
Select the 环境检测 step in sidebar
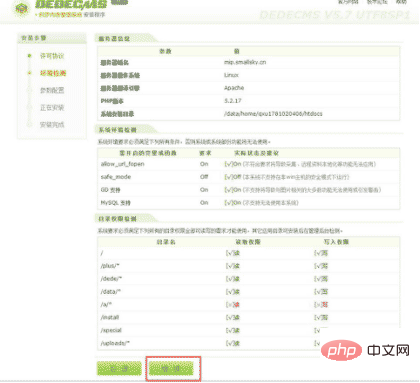53,73
